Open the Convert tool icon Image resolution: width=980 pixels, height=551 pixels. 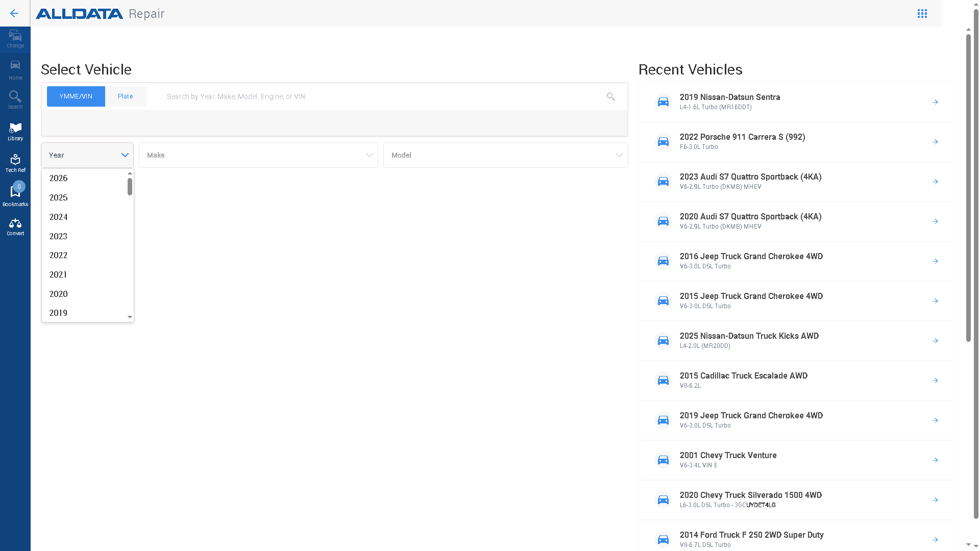(15, 227)
